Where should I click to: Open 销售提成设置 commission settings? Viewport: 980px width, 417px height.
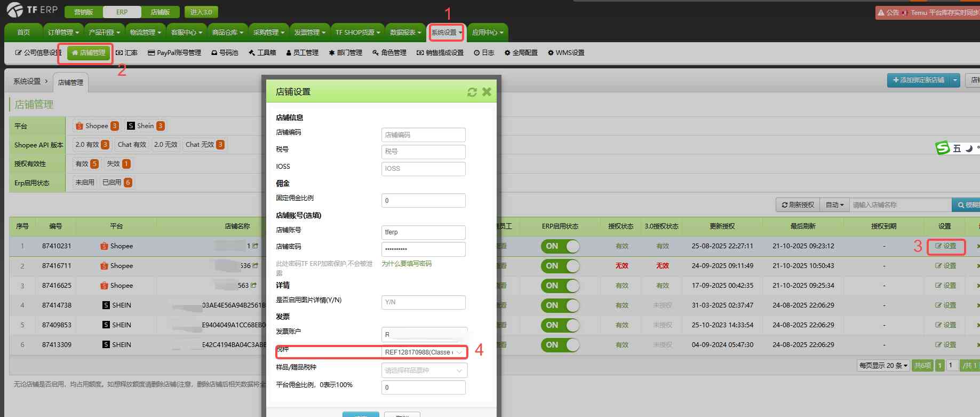point(440,53)
